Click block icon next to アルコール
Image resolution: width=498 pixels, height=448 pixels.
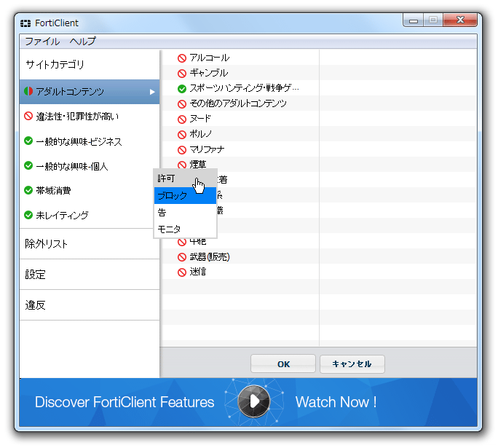[x=182, y=58]
